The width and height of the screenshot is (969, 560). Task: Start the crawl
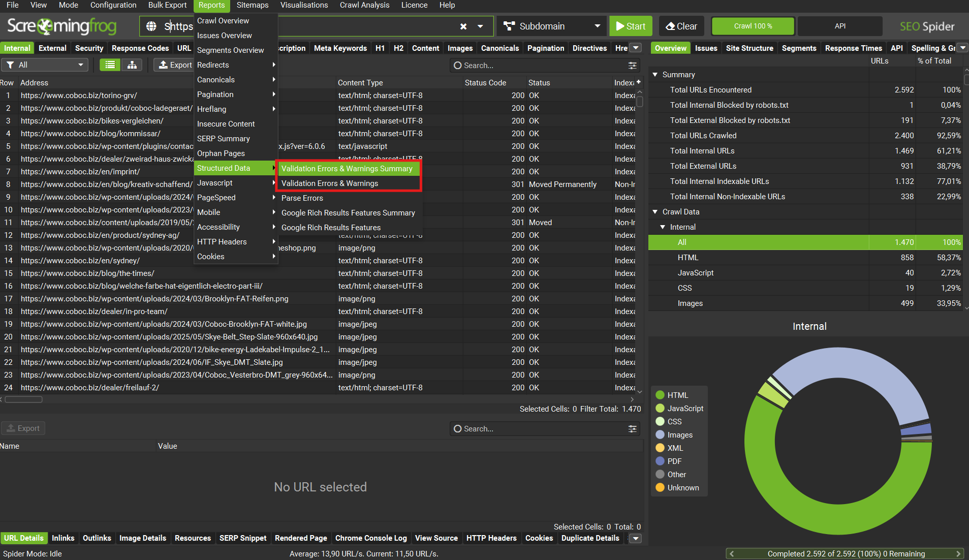[631, 26]
